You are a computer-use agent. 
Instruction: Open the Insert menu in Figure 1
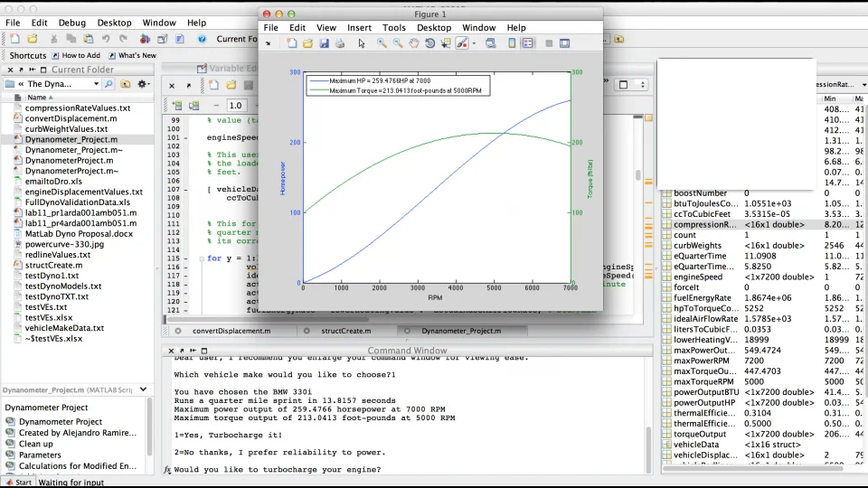[x=359, y=28]
